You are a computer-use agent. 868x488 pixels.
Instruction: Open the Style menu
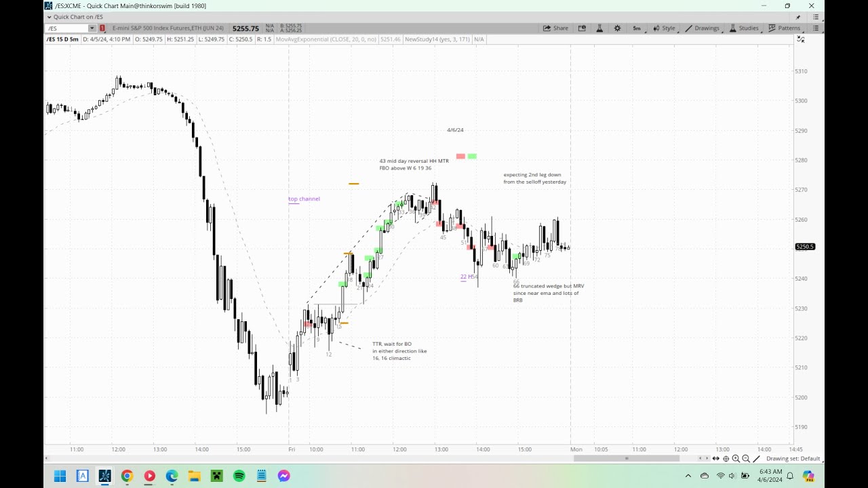tap(664, 28)
